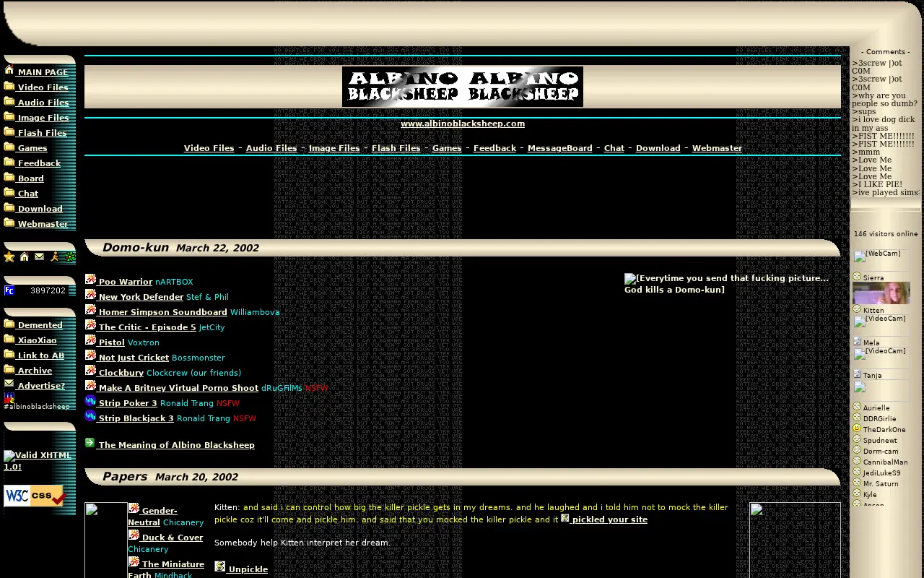Click the Flash icon beside Poo Warrior
The height and width of the screenshot is (578, 924).
90,280
